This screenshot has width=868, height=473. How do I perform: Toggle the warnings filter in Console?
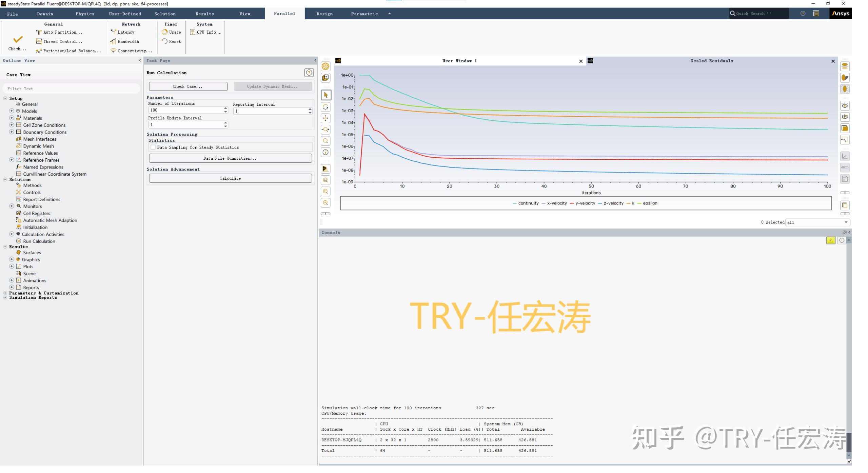point(831,241)
